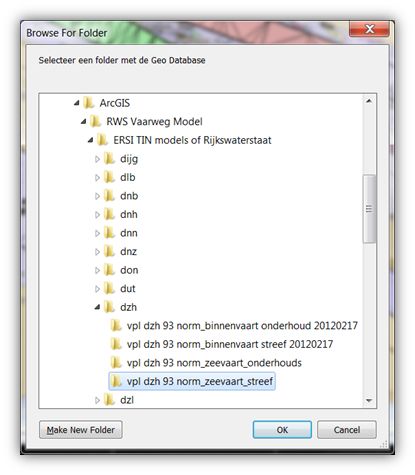Click the dijg folder icon
Image resolution: width=415 pixels, height=475 pixels.
[x=109, y=159]
